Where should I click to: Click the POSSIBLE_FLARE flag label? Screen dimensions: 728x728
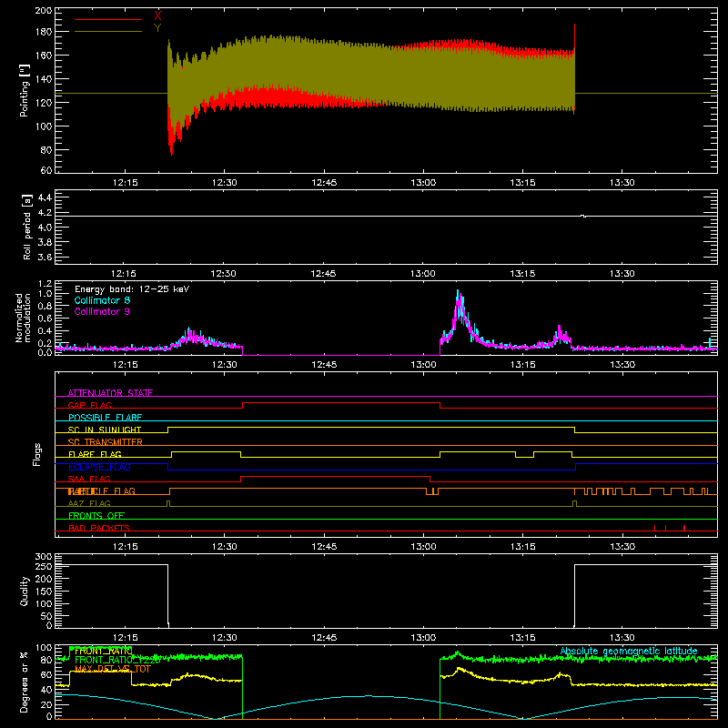point(105,418)
